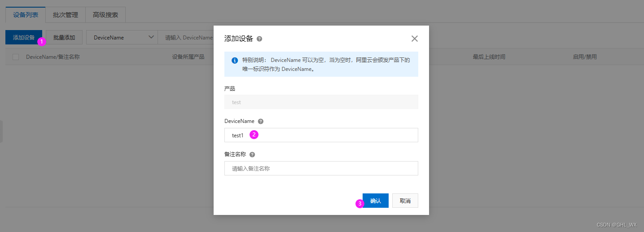Focus the DeviceName input containing test1
The height and width of the screenshot is (232, 644).
[x=321, y=135]
